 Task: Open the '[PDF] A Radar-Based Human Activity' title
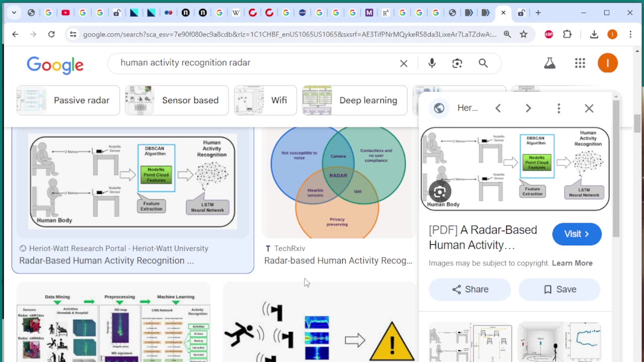point(483,237)
